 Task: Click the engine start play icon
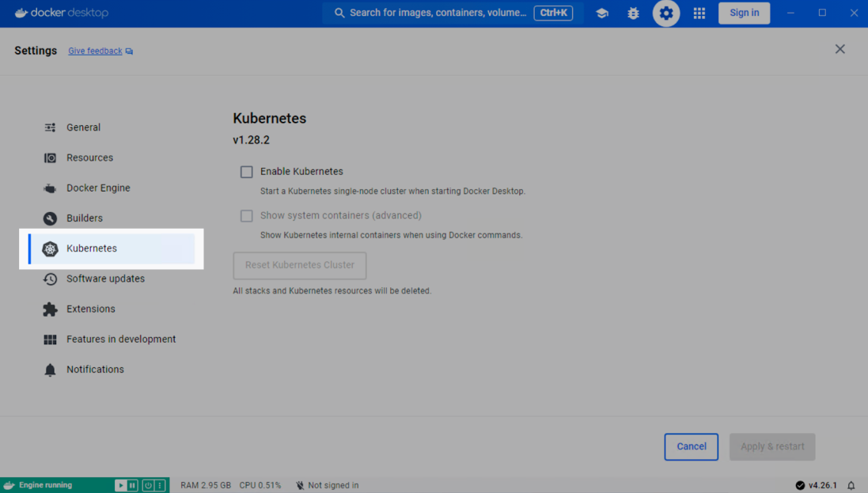click(x=120, y=485)
